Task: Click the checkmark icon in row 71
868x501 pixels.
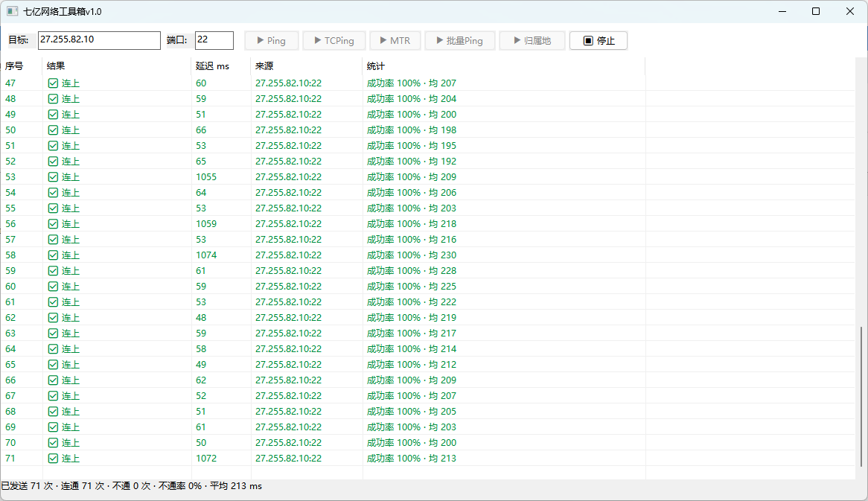Action: (x=53, y=459)
